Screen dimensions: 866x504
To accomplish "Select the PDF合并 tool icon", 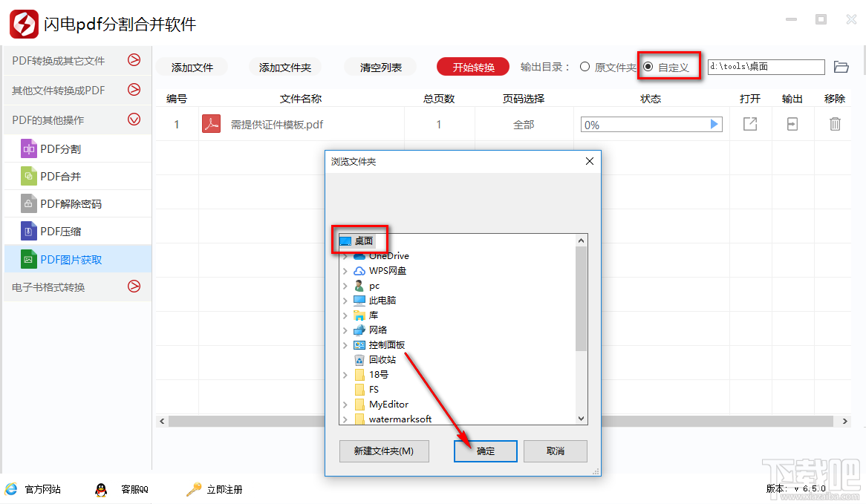I will pyautogui.click(x=30, y=176).
